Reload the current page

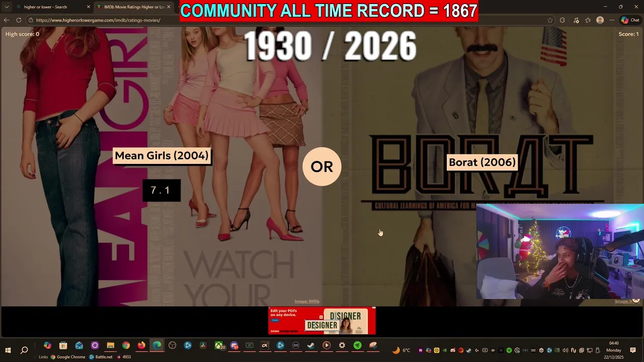point(19,20)
